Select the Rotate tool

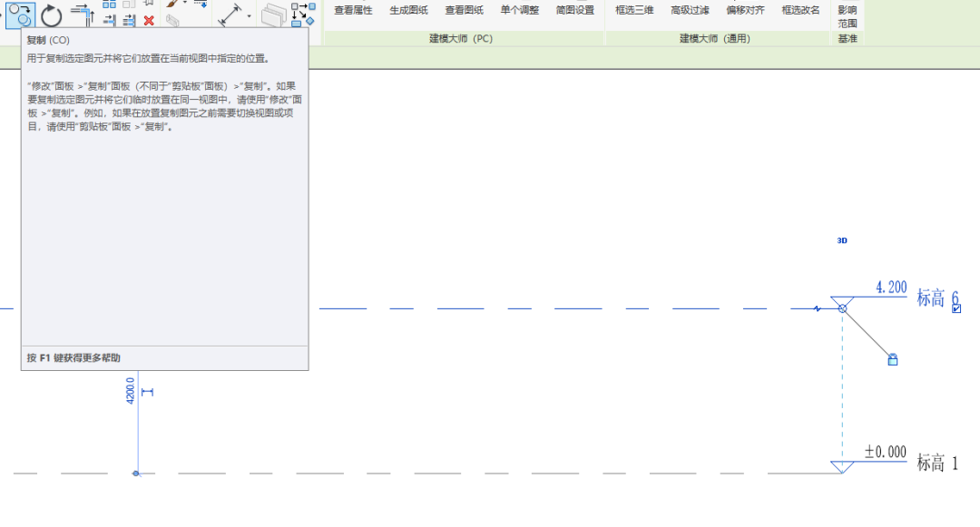(52, 15)
